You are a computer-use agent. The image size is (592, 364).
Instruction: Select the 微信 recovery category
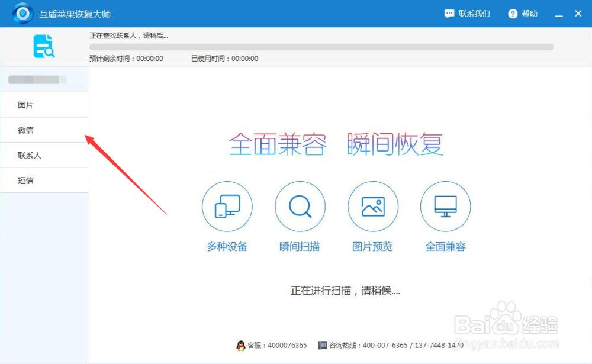tap(25, 130)
